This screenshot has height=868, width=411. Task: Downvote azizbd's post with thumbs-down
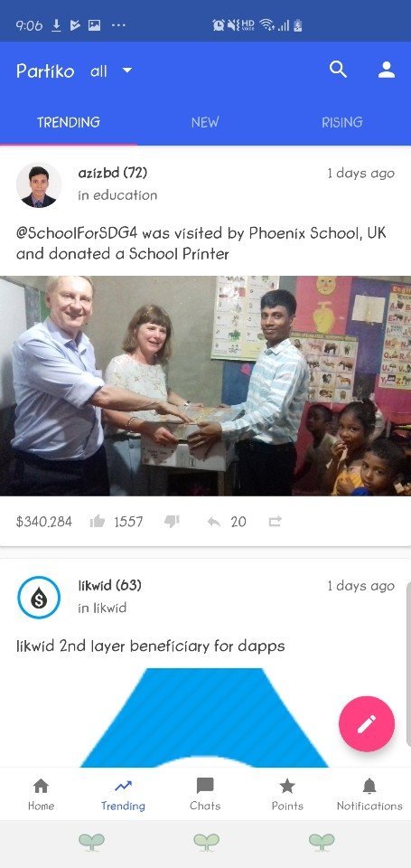pyautogui.click(x=172, y=522)
